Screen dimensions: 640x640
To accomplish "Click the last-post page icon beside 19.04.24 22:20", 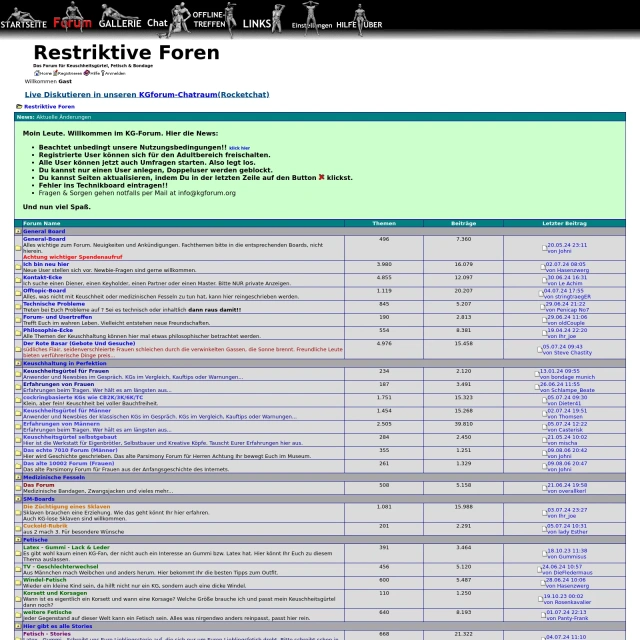I will click(x=544, y=333).
